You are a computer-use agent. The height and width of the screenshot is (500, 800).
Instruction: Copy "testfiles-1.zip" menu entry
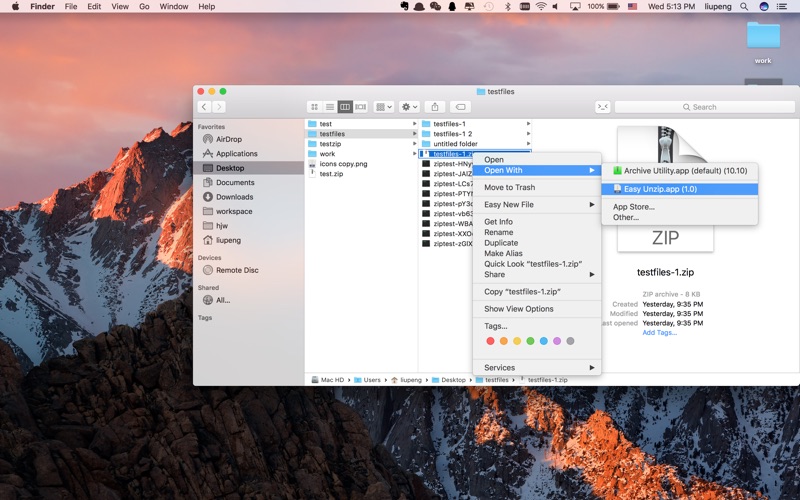click(537, 292)
